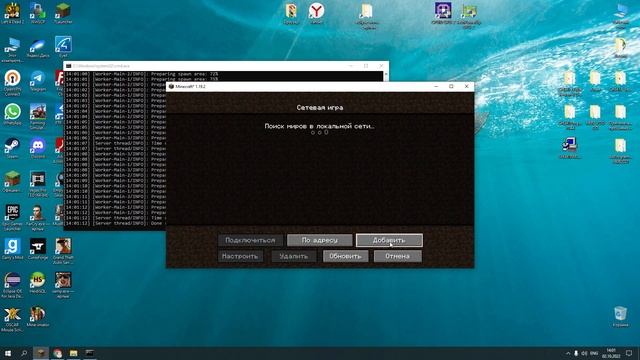Open the WhatsApp desktop shortcut

12,114
